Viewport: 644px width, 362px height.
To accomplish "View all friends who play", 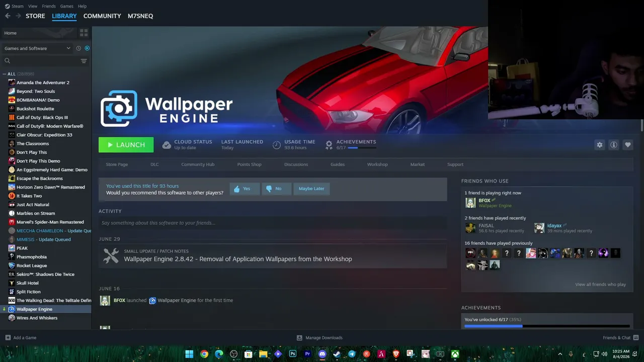I will (x=600, y=285).
